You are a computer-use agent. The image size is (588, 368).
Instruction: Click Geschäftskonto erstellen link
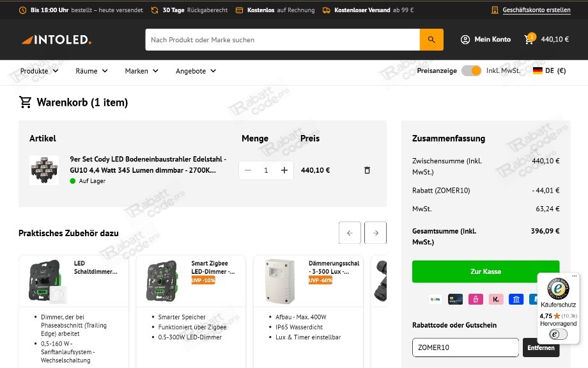[536, 10]
